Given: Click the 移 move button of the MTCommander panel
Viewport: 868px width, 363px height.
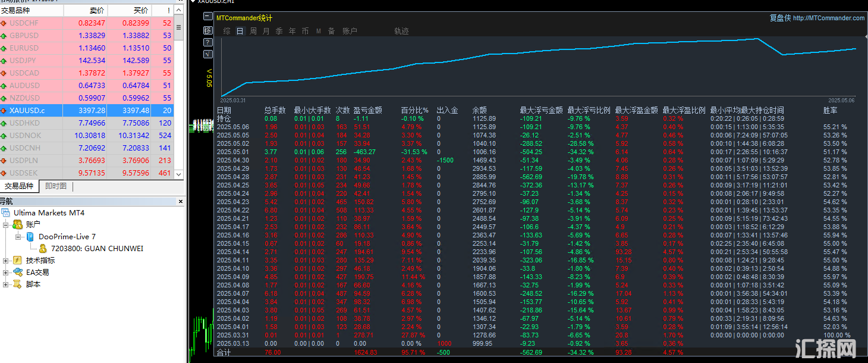Looking at the screenshot, I should click(207, 30).
